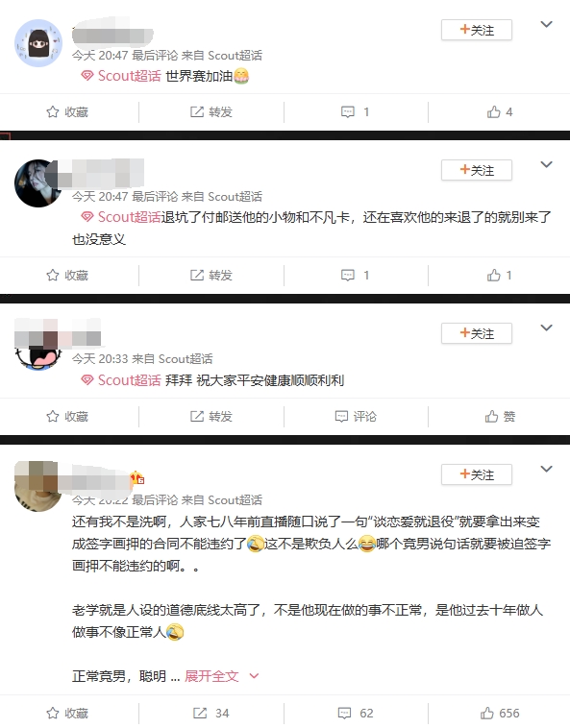
Task: Open the comment on the 退坑了付邮送 post
Action: point(356,276)
